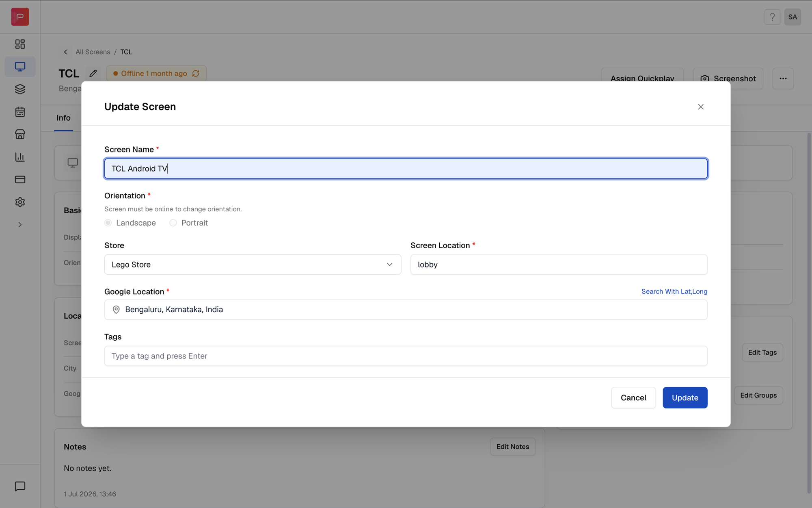812x508 pixels.
Task: Click the refresh icon in the Offline status badge
Action: click(196, 74)
